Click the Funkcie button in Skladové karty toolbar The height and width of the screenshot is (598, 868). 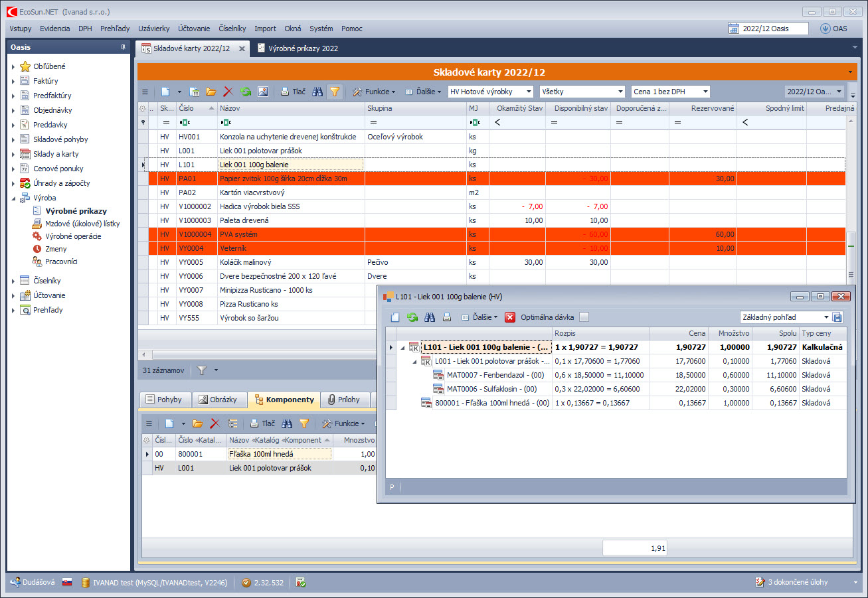tap(374, 92)
